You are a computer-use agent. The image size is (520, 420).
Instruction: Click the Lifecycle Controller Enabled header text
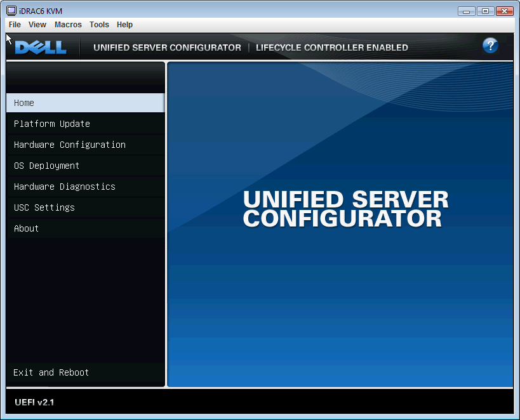tap(331, 48)
